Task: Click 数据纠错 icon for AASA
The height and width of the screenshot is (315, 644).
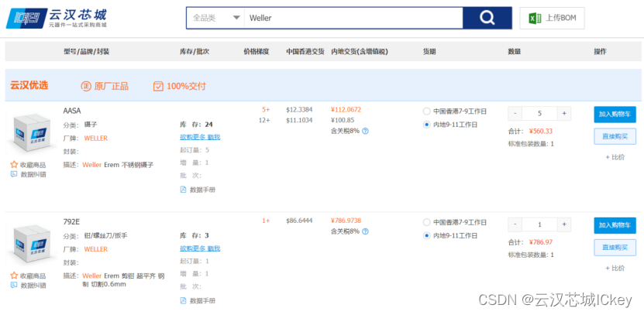Action: pos(14,174)
